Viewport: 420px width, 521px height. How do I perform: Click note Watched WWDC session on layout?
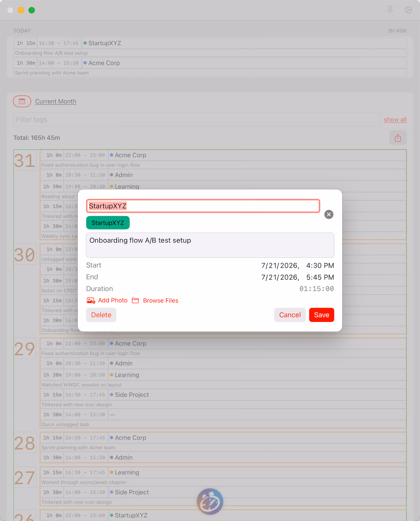click(82, 385)
